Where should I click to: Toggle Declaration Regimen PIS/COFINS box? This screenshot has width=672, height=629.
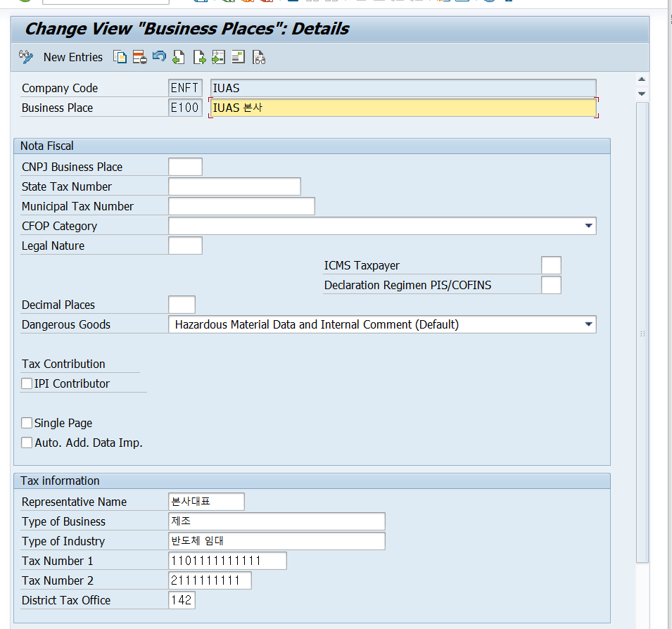[551, 285]
